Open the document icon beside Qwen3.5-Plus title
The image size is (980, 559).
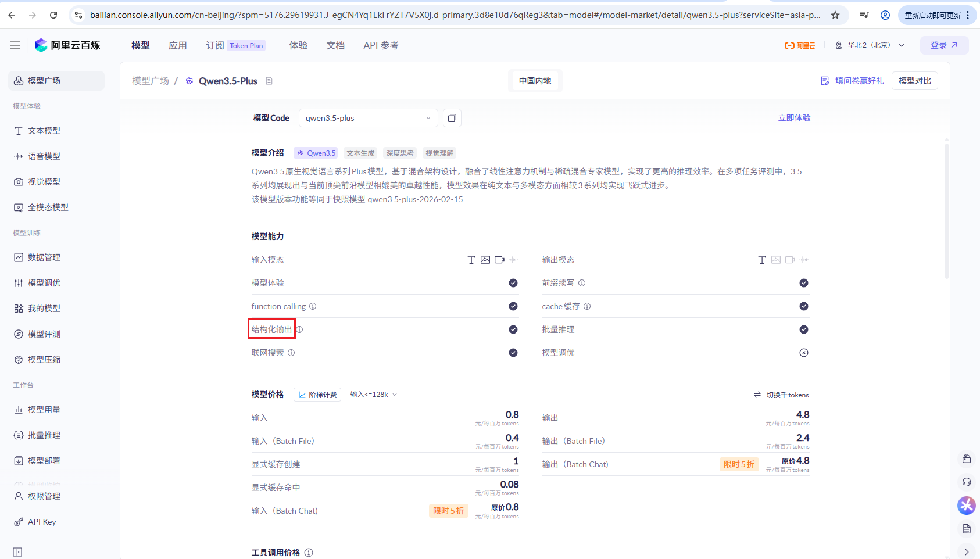[x=269, y=81]
